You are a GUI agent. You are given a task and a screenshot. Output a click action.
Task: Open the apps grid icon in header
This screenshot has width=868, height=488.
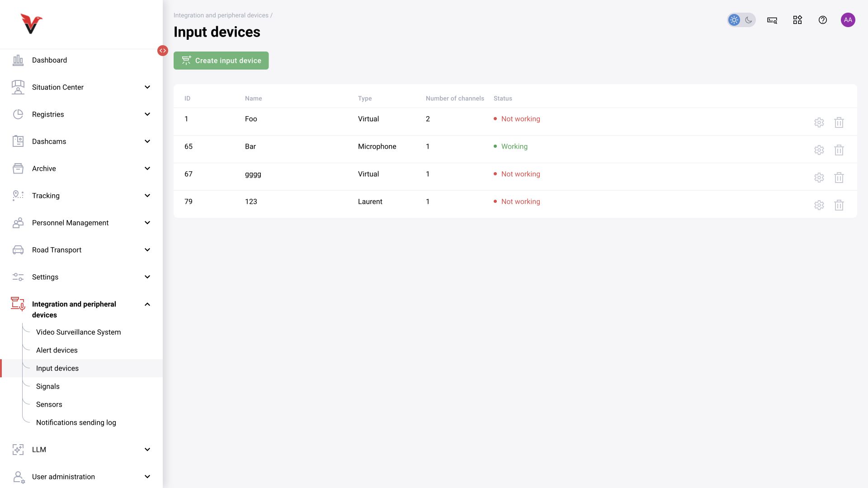pyautogui.click(x=797, y=20)
